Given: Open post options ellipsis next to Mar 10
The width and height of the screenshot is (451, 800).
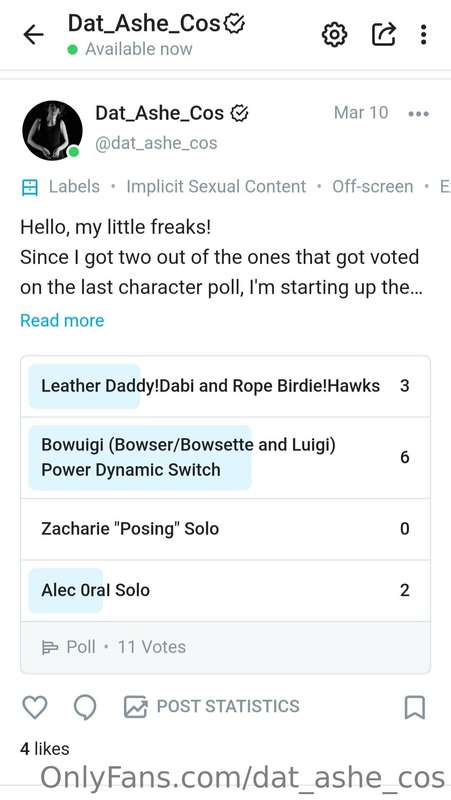Looking at the screenshot, I should (x=419, y=114).
